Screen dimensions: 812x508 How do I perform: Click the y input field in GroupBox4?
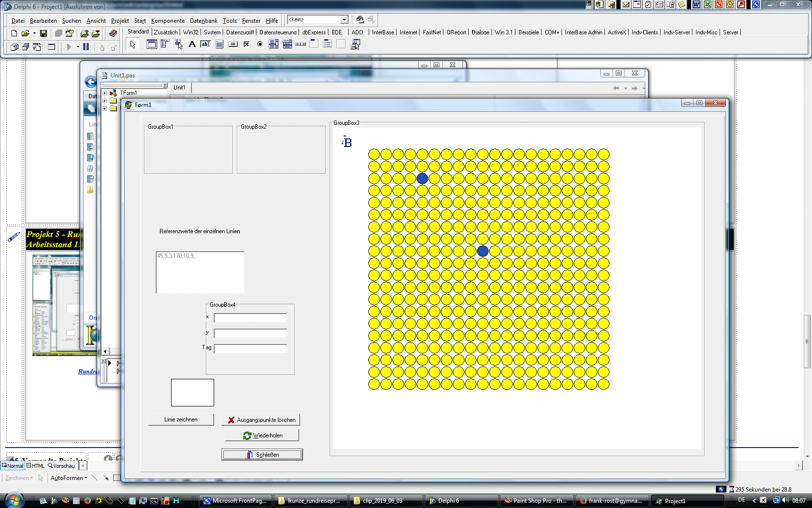click(x=250, y=333)
